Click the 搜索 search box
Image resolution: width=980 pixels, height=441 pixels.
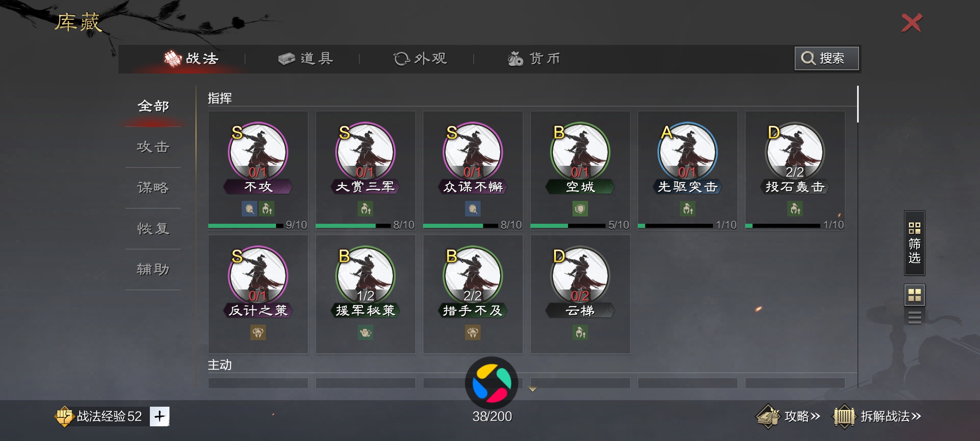[826, 58]
